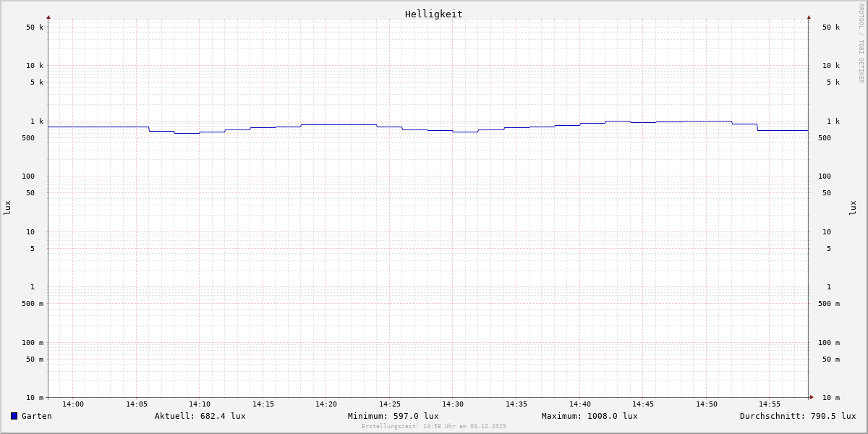Click the 14:55 time axis label
Image resolution: width=868 pixels, height=434 pixels.
click(770, 404)
